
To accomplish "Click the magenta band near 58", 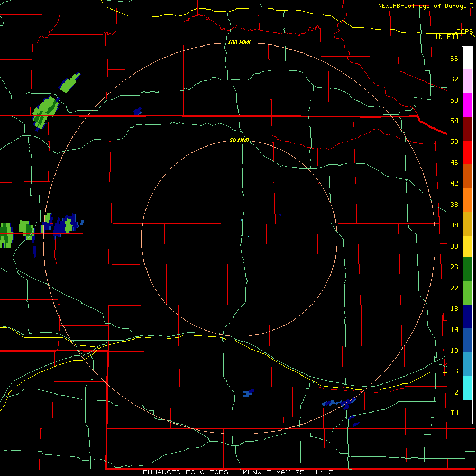I will click(x=467, y=105).
